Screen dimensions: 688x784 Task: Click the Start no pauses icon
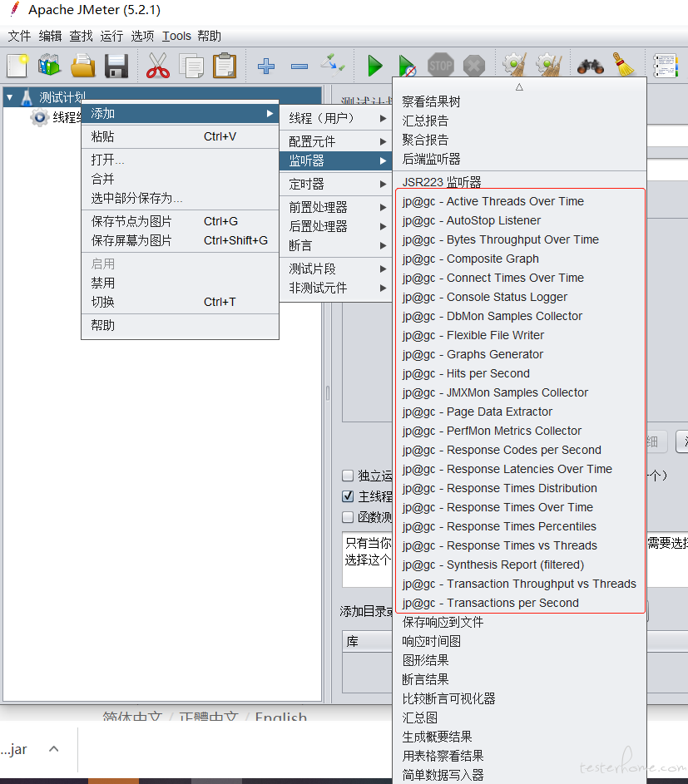point(407,66)
